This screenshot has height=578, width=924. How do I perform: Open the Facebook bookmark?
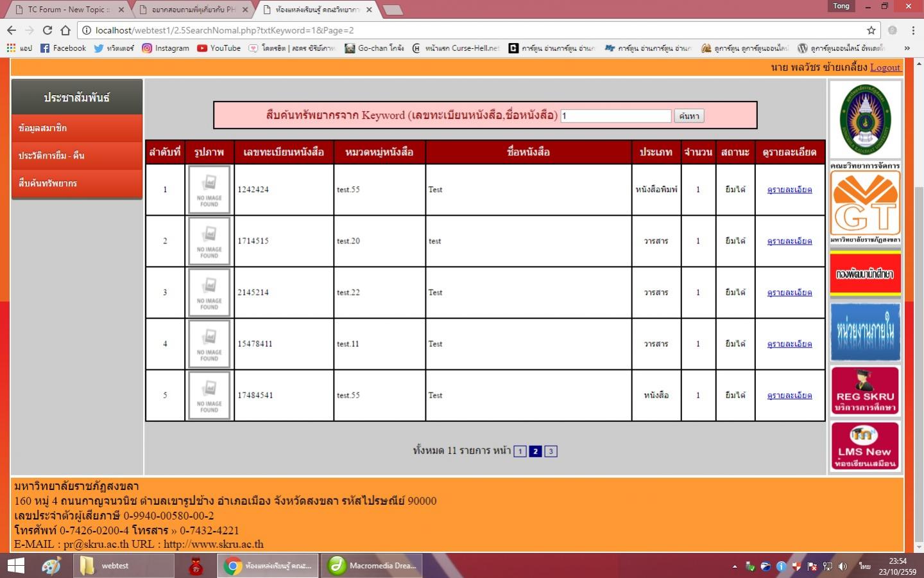click(x=63, y=48)
